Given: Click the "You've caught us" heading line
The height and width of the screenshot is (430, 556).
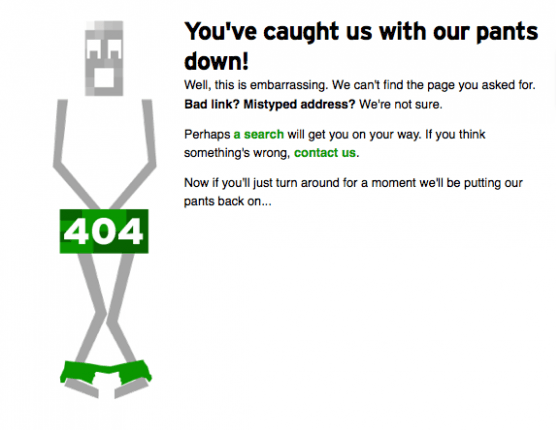Looking at the screenshot, I should (x=361, y=32).
